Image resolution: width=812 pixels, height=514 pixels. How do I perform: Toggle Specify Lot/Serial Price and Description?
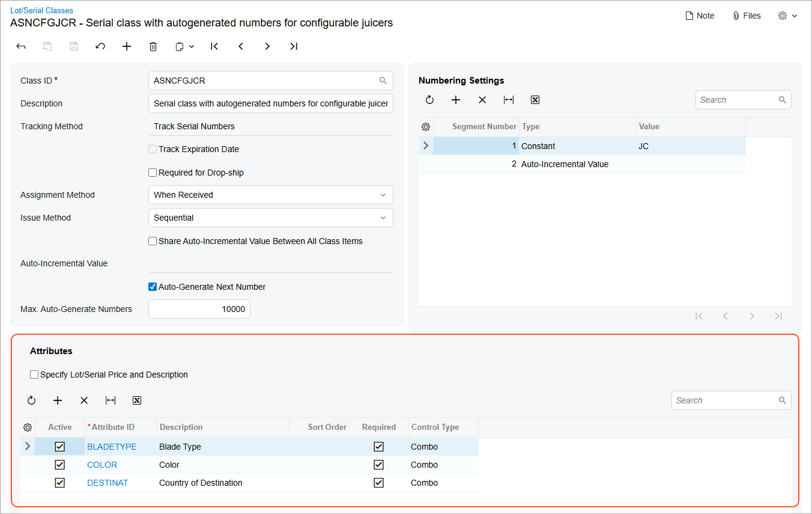(34, 375)
